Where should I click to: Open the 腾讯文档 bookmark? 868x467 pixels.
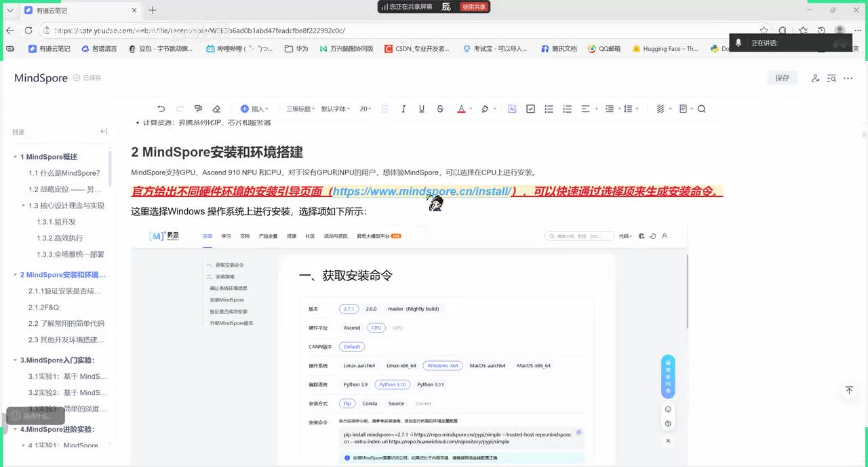point(559,49)
